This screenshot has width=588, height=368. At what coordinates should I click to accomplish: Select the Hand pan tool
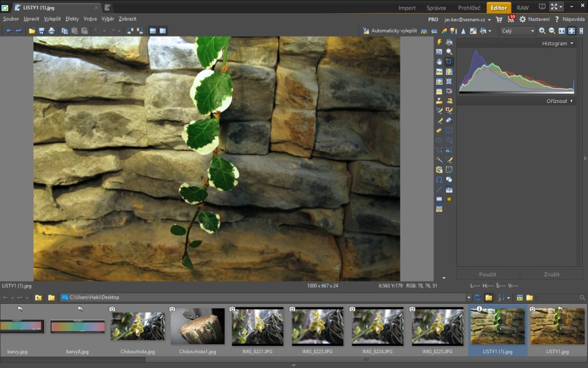click(x=439, y=62)
